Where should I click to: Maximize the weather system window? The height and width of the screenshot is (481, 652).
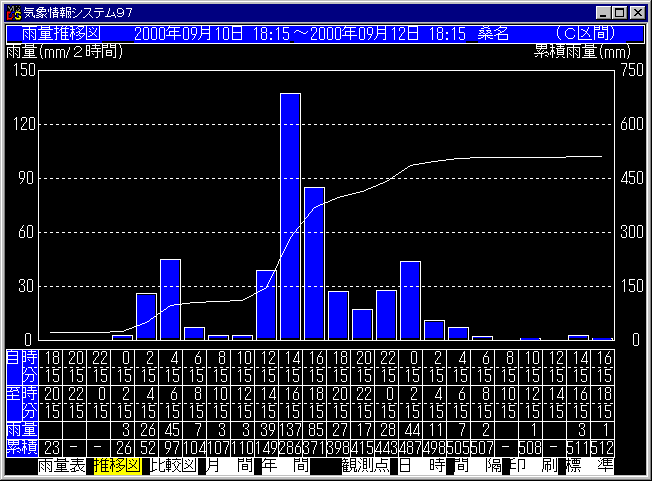(620, 12)
